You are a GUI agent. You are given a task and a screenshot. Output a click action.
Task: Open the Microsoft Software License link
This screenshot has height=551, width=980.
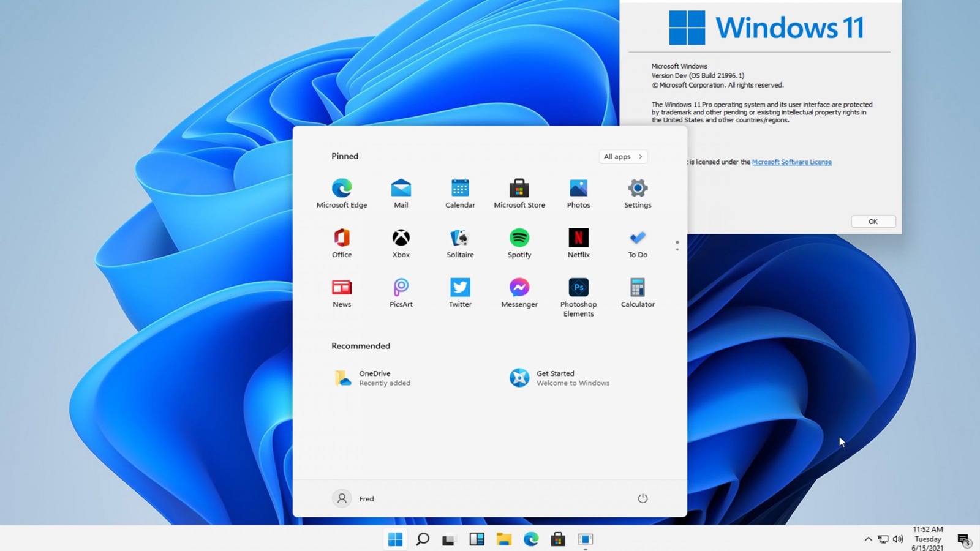coord(791,162)
